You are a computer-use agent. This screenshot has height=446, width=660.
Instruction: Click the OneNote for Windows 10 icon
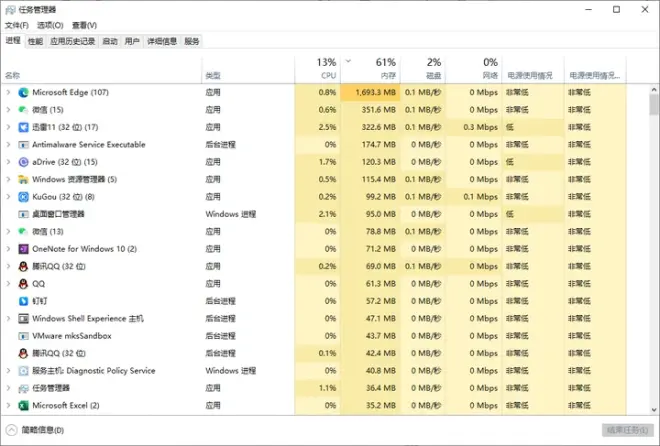(x=23, y=249)
